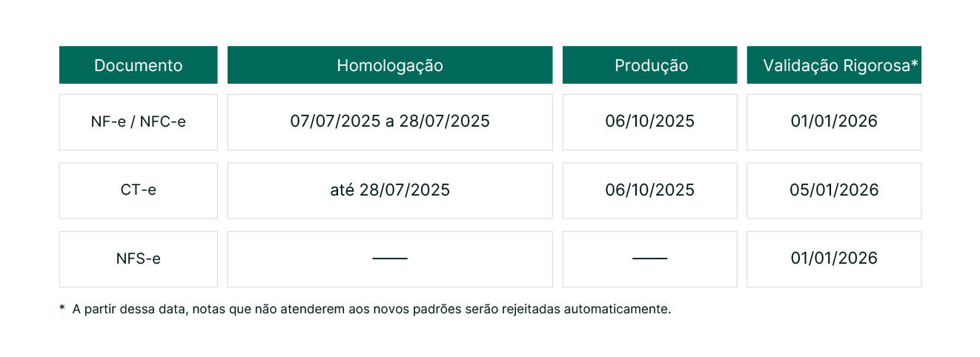Select the NFS-e document cell

pyautogui.click(x=138, y=259)
